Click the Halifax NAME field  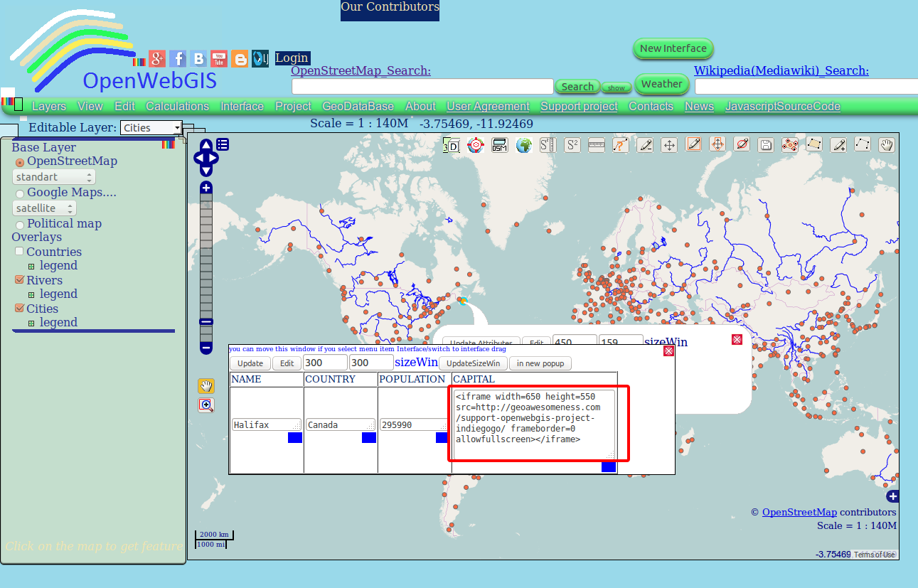click(267, 424)
